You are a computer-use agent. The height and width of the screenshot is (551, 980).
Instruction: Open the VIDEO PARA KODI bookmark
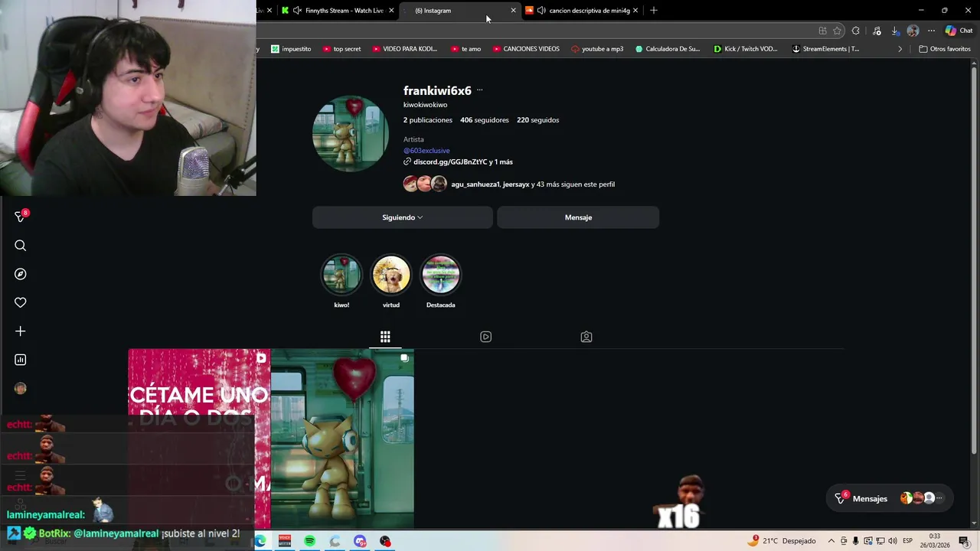click(405, 49)
